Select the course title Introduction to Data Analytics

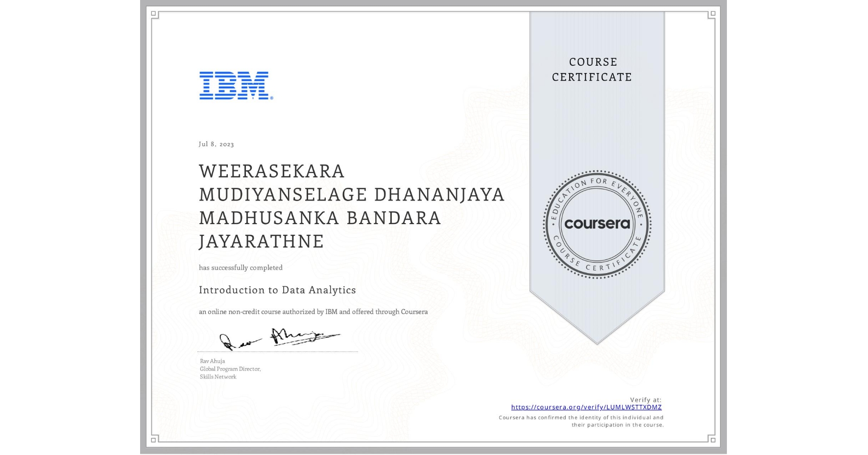click(277, 290)
